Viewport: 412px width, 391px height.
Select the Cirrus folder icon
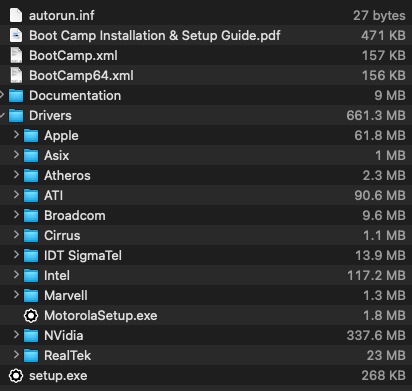(31, 236)
